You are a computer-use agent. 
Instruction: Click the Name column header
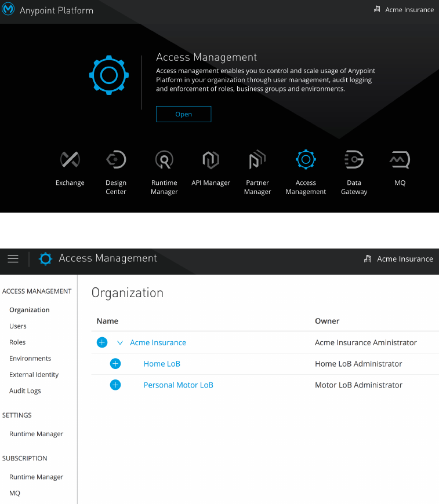pos(107,321)
